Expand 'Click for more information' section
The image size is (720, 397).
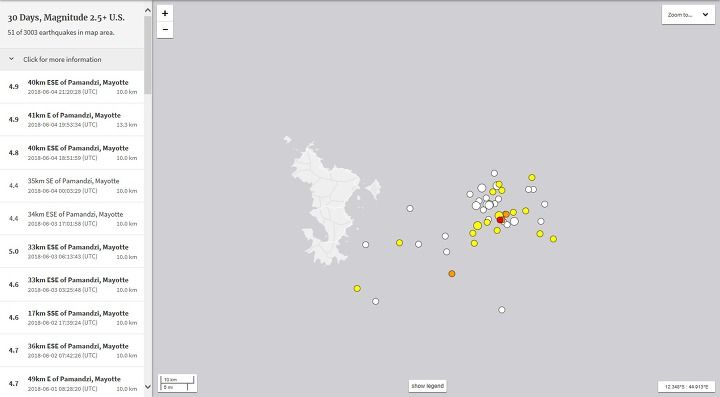click(72, 60)
